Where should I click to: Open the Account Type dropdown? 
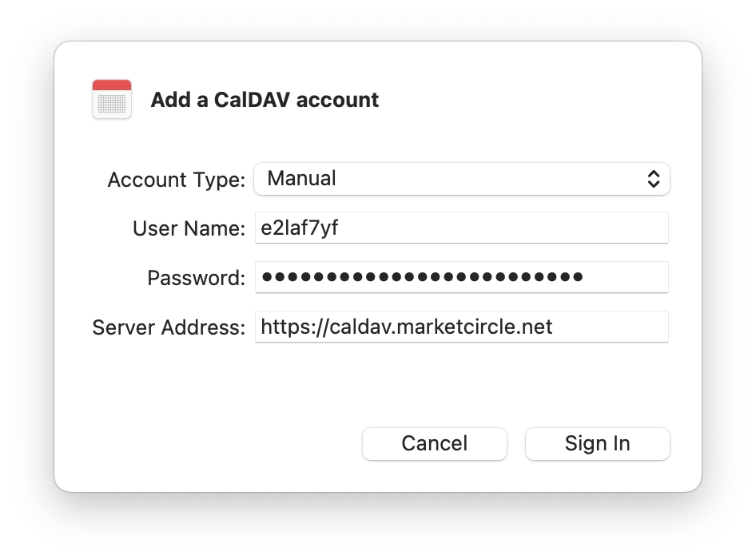461,179
